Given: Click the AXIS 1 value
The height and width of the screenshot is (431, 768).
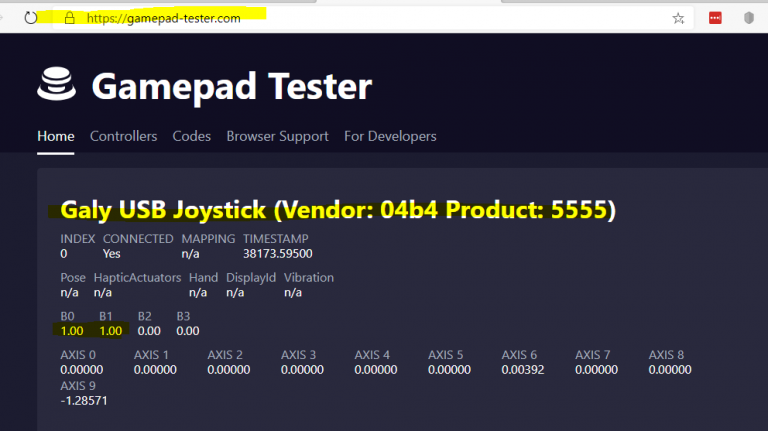Looking at the screenshot, I should coord(155,370).
